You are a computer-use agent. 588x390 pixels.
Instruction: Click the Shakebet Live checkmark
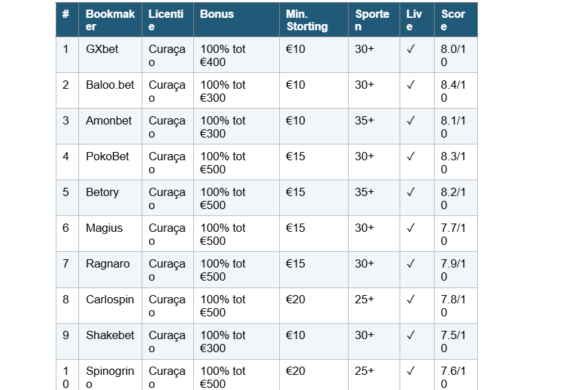(411, 335)
